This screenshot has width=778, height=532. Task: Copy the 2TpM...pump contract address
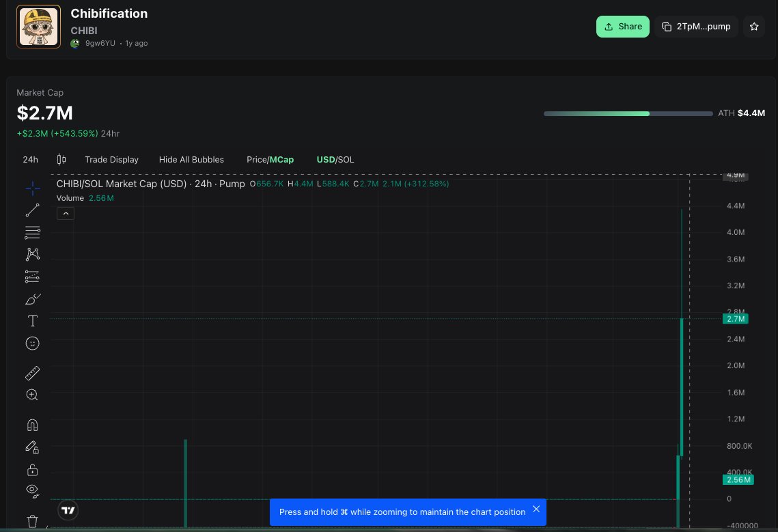(x=696, y=27)
